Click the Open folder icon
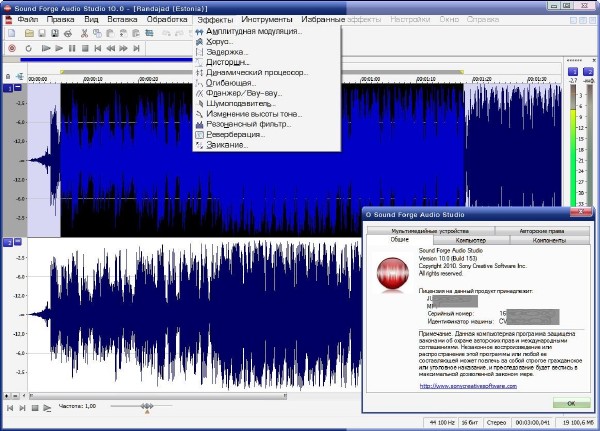Viewport: 600px width, 431px height. 30,33
